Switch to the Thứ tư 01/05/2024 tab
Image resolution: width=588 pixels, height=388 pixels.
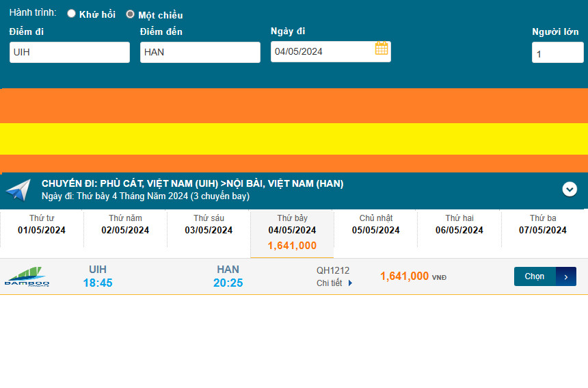42,224
